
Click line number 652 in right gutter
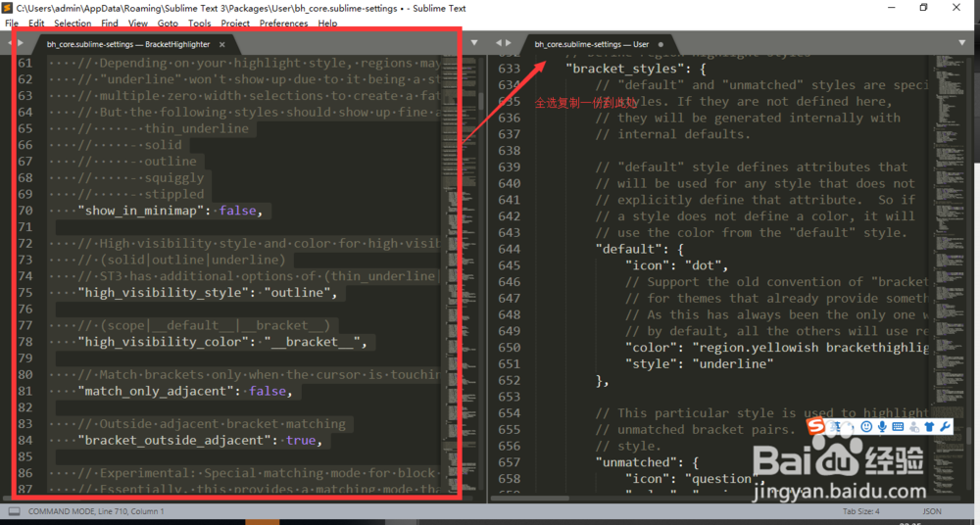coord(509,380)
